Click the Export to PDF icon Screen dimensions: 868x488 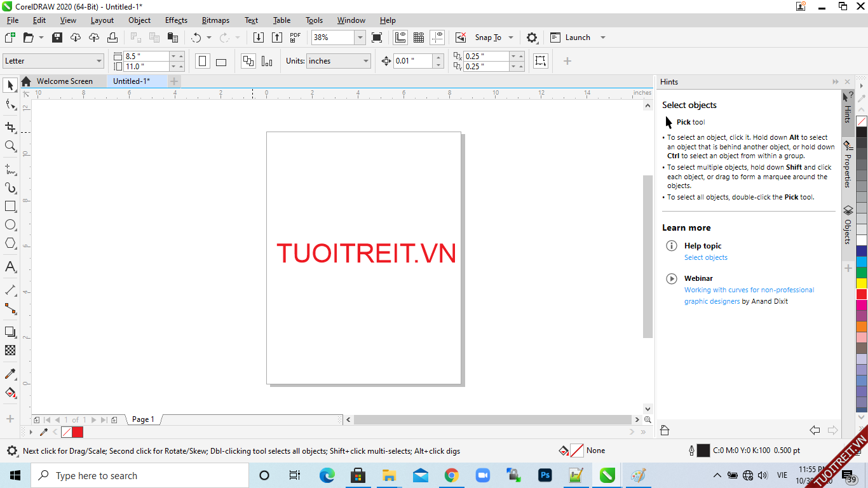point(295,37)
